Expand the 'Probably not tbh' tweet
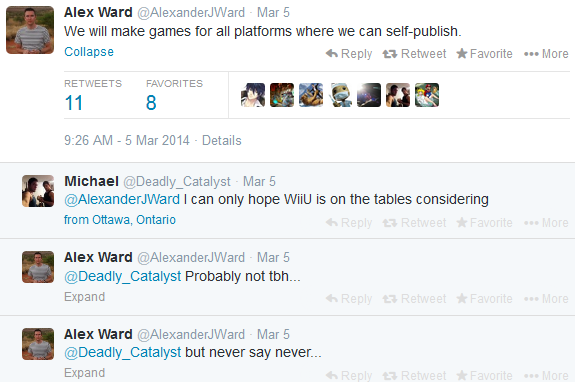575x382 pixels. click(84, 297)
